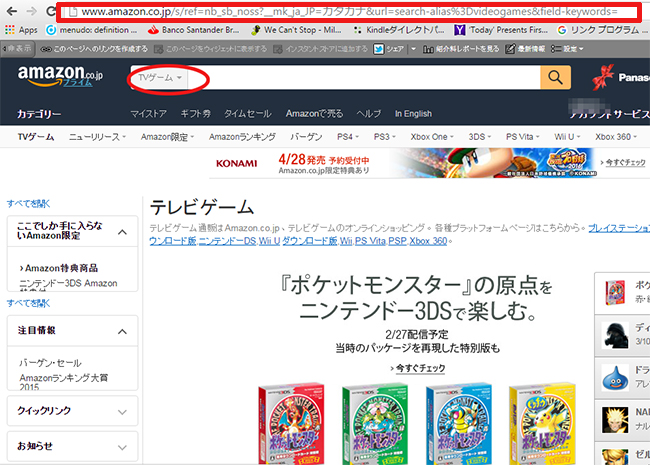
Task: Click the yellow Pikachu game box
Action: tap(543, 424)
